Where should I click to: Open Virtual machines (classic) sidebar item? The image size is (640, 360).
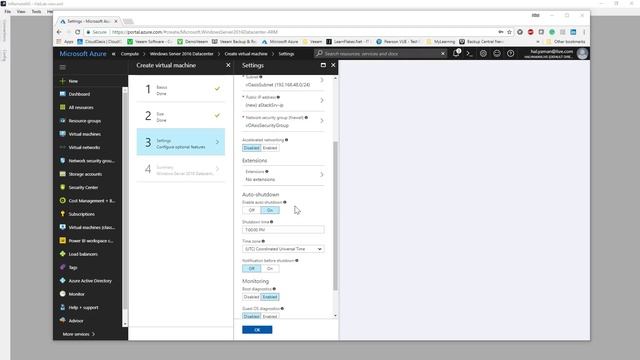(91, 227)
